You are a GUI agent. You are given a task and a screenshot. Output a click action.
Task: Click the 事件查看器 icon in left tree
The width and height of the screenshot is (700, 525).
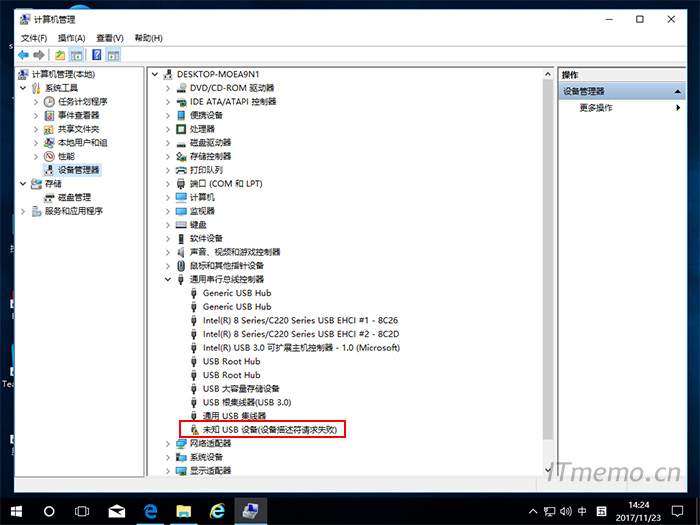pos(49,116)
